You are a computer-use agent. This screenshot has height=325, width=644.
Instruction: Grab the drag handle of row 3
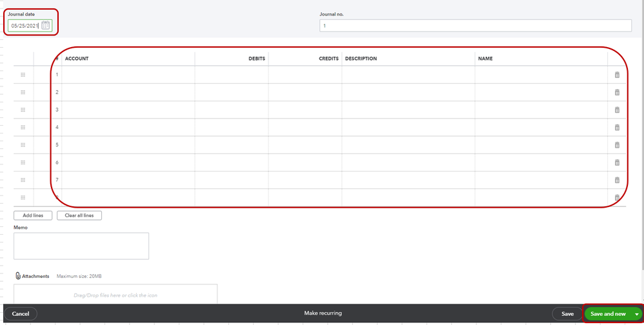tap(23, 110)
